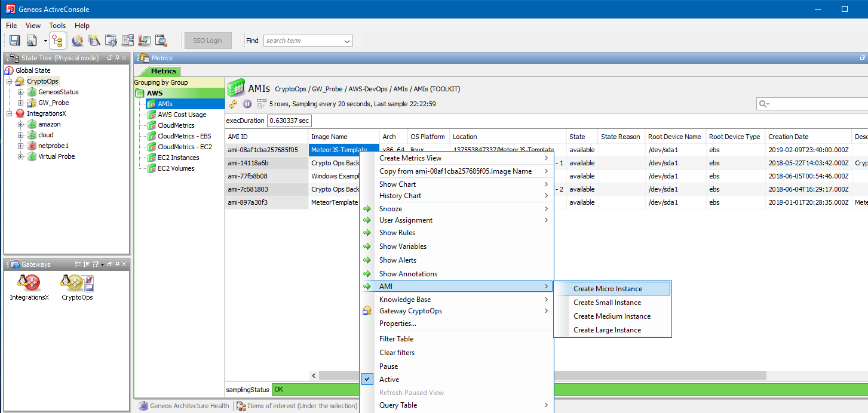Open Geneos Architecture Health in status bar
Screen dimensions: 868x413
(x=189, y=406)
